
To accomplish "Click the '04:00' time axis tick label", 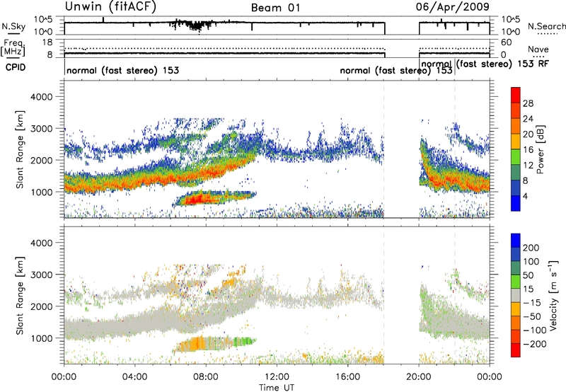I will tap(134, 377).
